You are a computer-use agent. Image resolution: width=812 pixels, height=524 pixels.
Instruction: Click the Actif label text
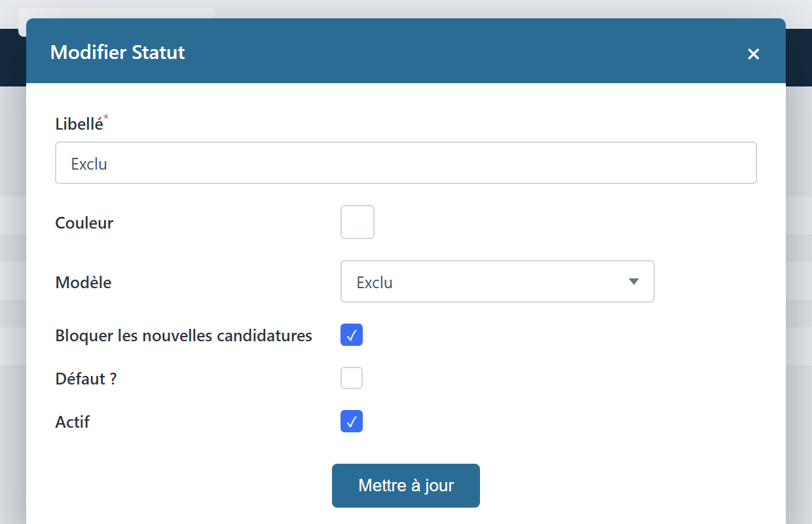(x=73, y=422)
